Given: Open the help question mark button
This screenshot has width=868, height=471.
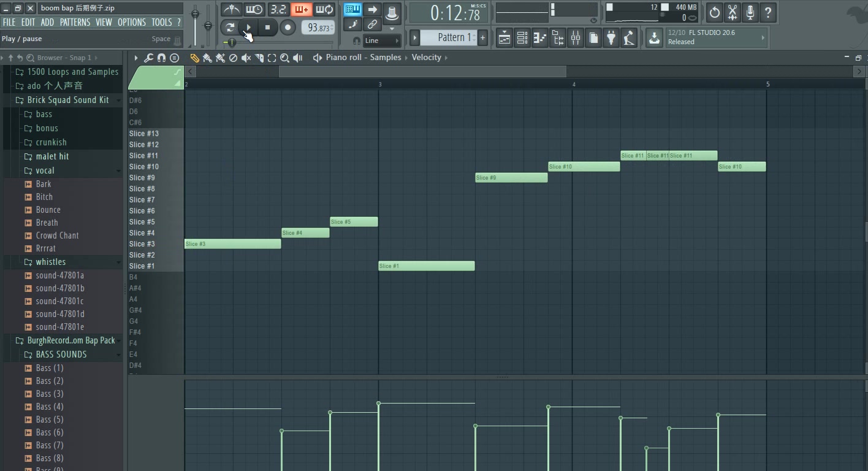Looking at the screenshot, I should [x=767, y=12].
